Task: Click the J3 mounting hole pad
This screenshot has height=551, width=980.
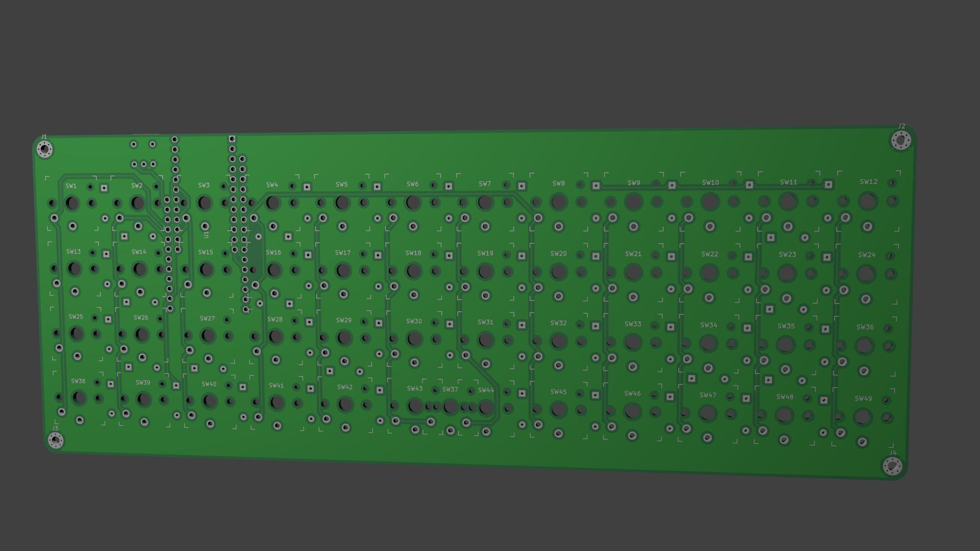Action: (56, 440)
